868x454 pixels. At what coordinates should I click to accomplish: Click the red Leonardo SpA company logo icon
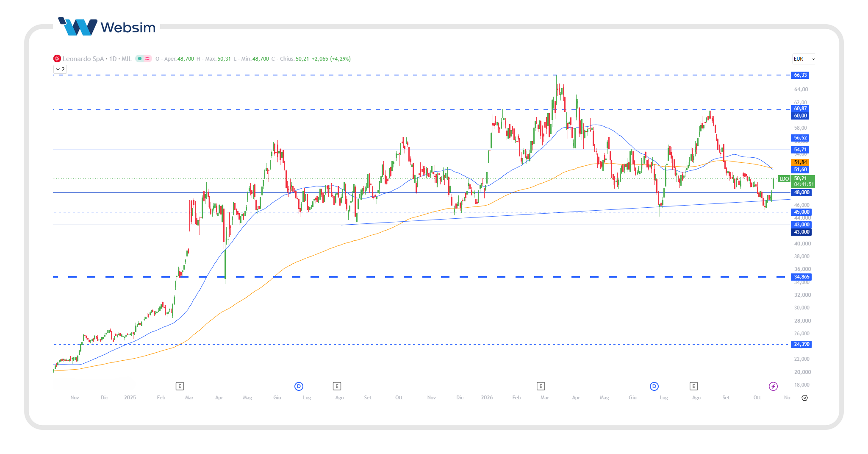[57, 58]
